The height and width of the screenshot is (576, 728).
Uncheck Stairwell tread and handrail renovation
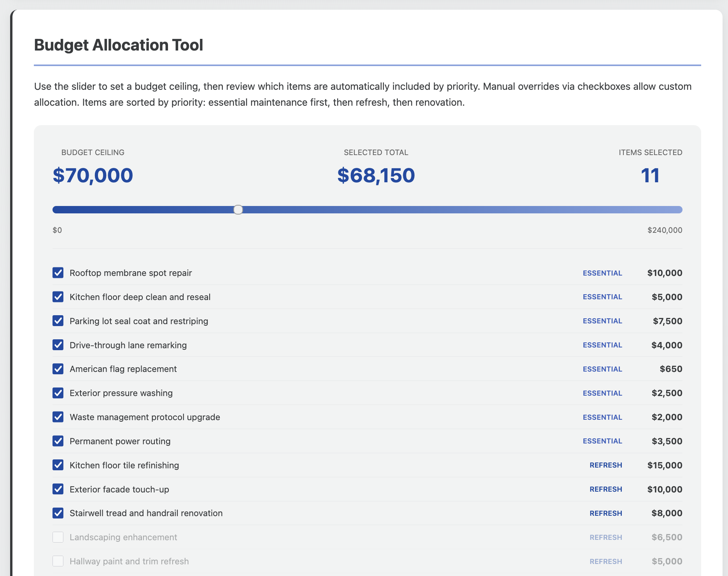tap(58, 513)
